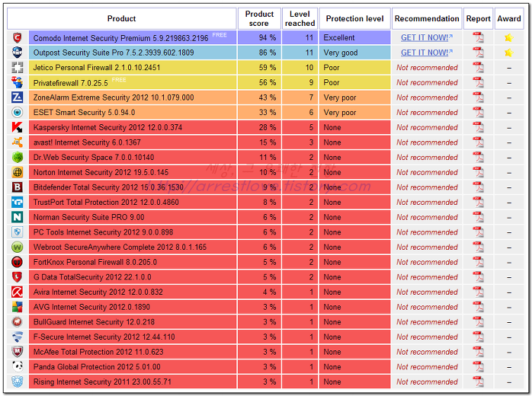
Task: Open the PDF report for Kaspersky
Action: tap(479, 127)
